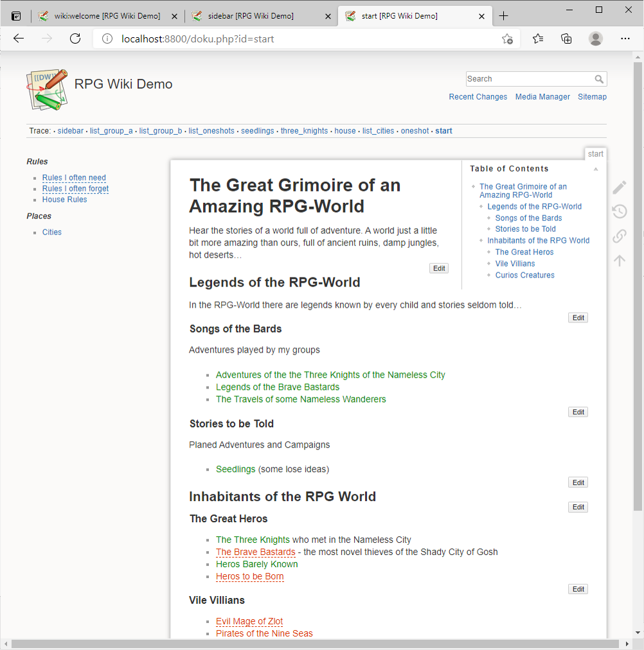Open old revisions clock icon
Image resolution: width=644 pixels, height=650 pixels.
click(619, 211)
